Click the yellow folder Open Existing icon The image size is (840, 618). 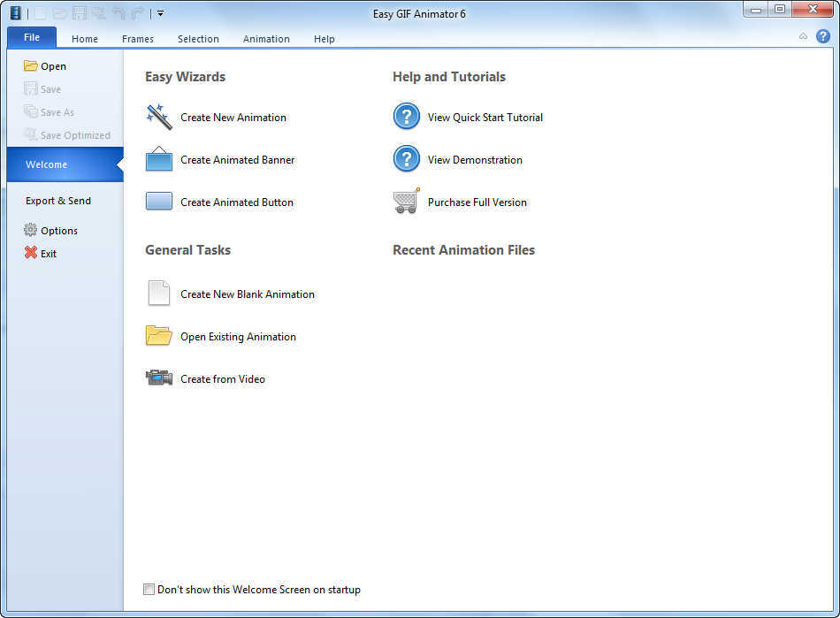coord(158,335)
